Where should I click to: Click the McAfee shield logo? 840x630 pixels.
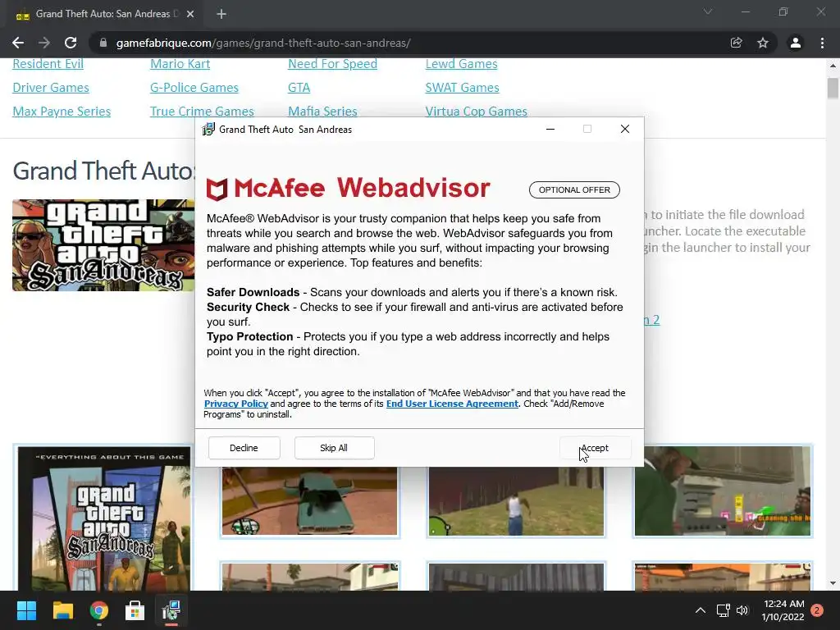coord(217,189)
